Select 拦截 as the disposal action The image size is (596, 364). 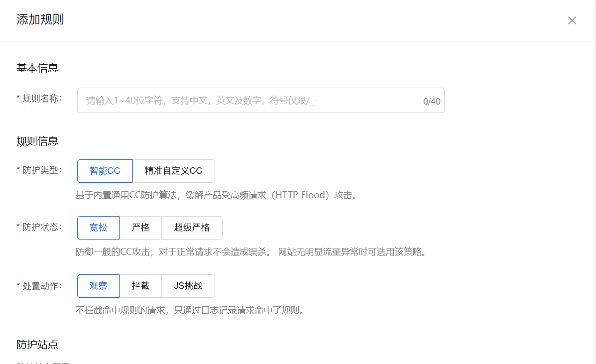141,286
